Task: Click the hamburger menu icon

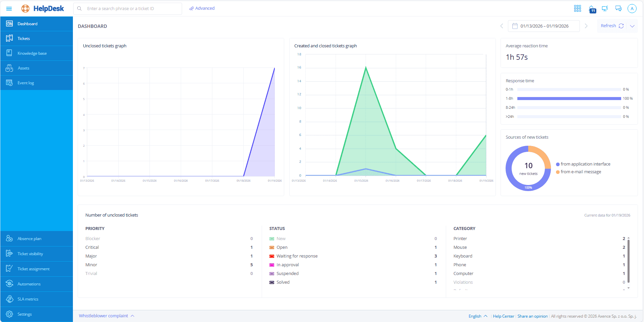Action: click(x=9, y=9)
